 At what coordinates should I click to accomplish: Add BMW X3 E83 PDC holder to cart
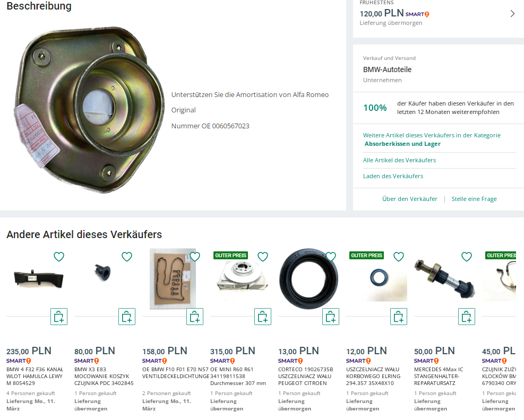pos(127,317)
